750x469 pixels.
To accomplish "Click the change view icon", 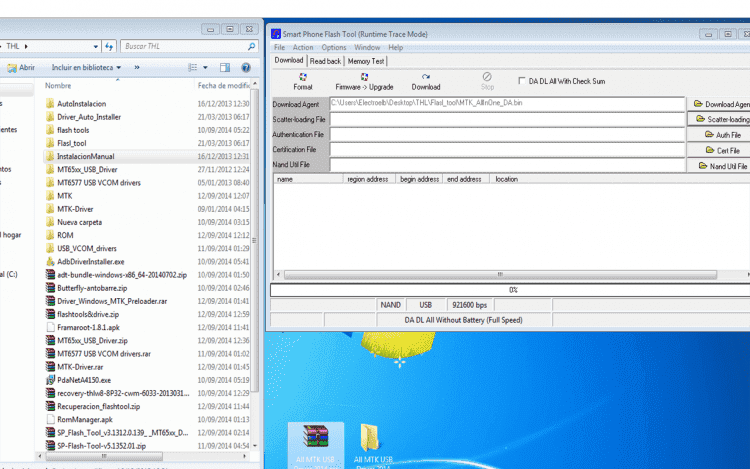I will pyautogui.click(x=193, y=67).
